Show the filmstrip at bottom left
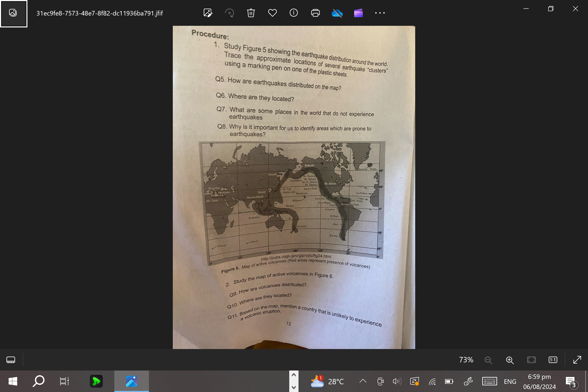 [11, 360]
